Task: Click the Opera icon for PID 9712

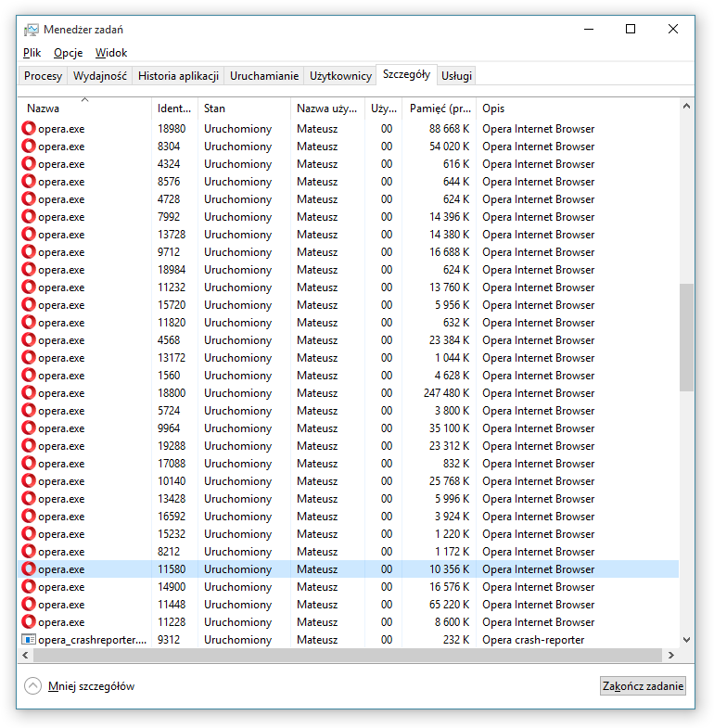Action: pyautogui.click(x=29, y=251)
